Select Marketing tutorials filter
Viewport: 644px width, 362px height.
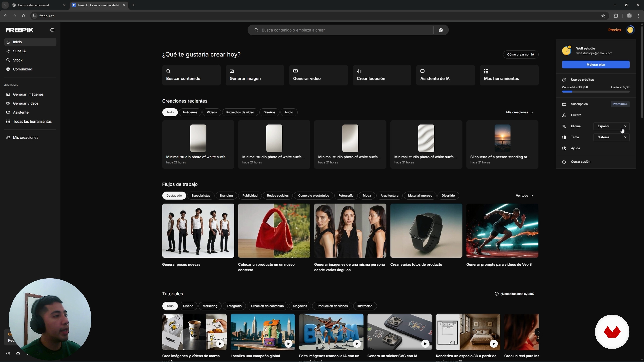coord(210,306)
